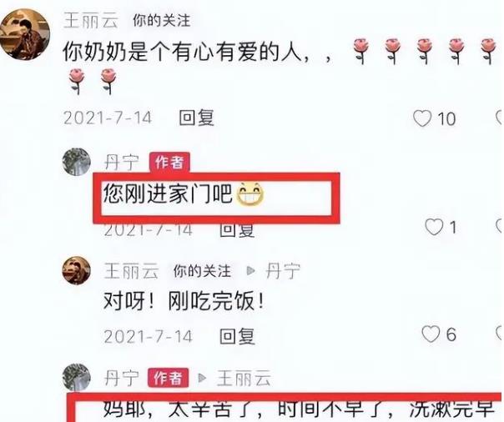This screenshot has width=504, height=422.
Task: Like the highlighted 丹宁 reply with 1 like
Action: (x=434, y=227)
